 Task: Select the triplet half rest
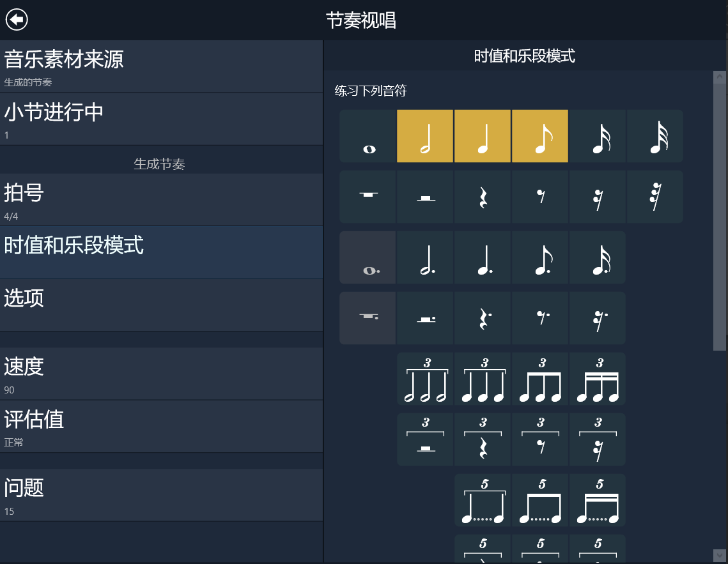(425, 439)
